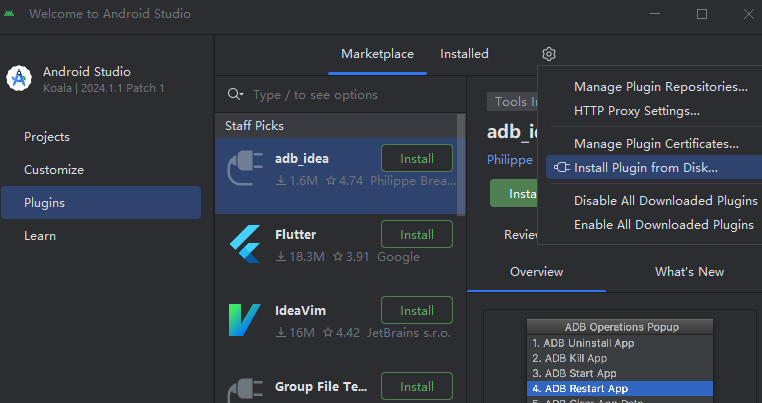
Task: Click the IdeaVim plugin logo
Action: 244,320
